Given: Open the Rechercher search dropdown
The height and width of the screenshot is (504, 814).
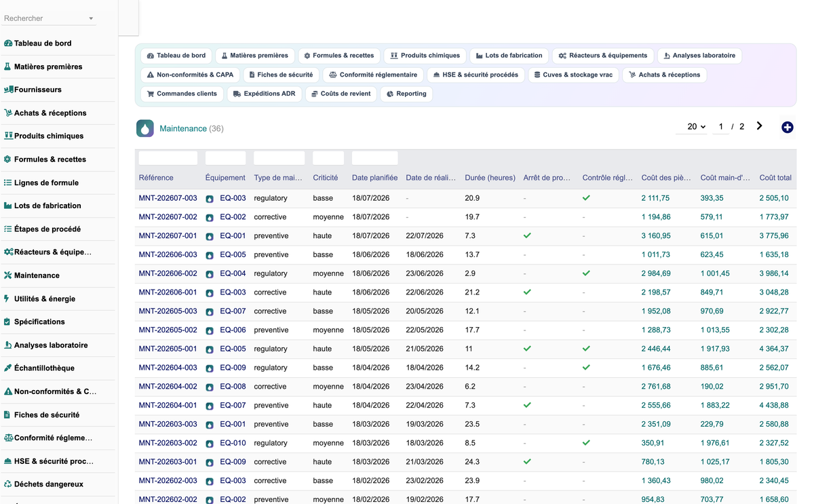Looking at the screenshot, I should [49, 18].
